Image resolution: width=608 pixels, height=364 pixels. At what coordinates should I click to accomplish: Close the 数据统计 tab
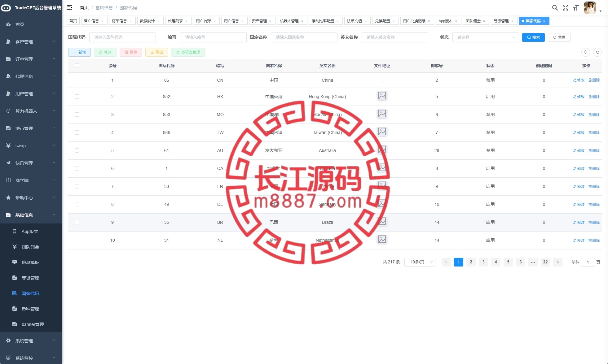(158, 21)
